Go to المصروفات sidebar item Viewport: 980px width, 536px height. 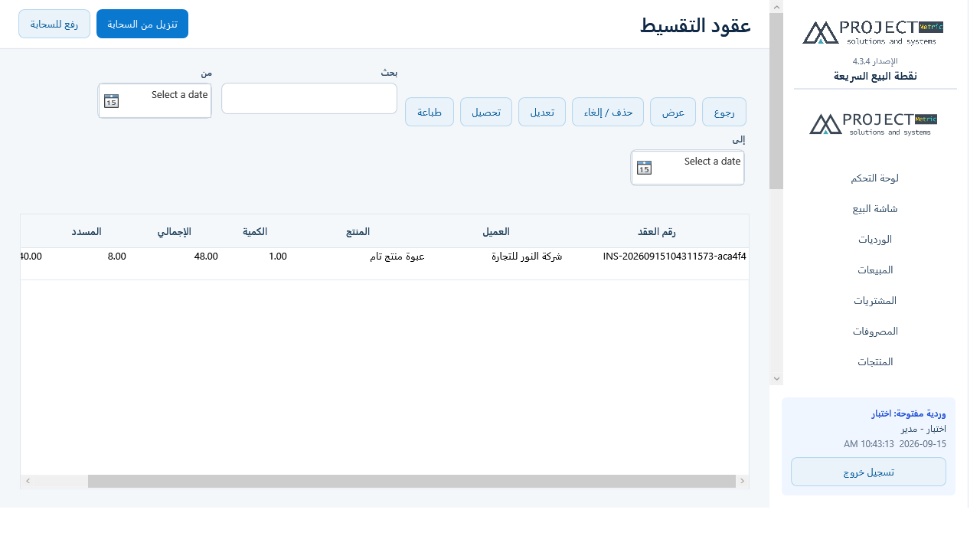click(x=874, y=331)
